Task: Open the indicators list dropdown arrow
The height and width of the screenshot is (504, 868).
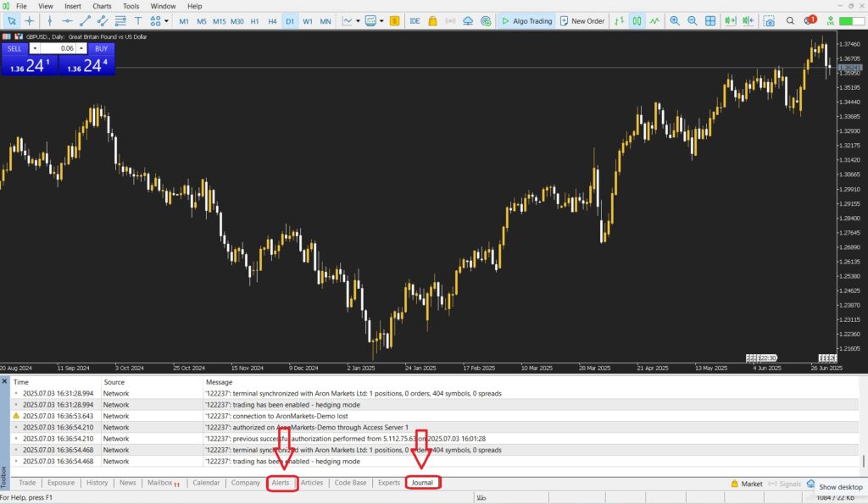Action: click(359, 20)
